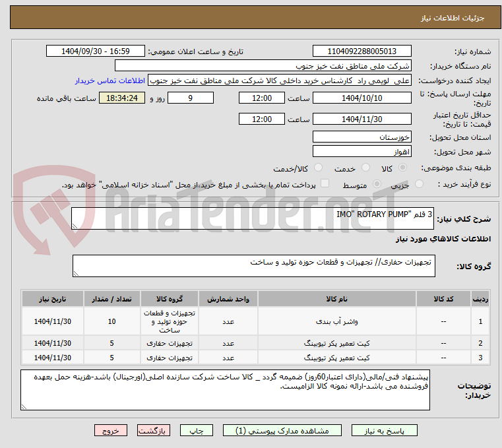This screenshot has height=448, width=502.
Task: Click the چاپ print button
Action: click(197, 431)
